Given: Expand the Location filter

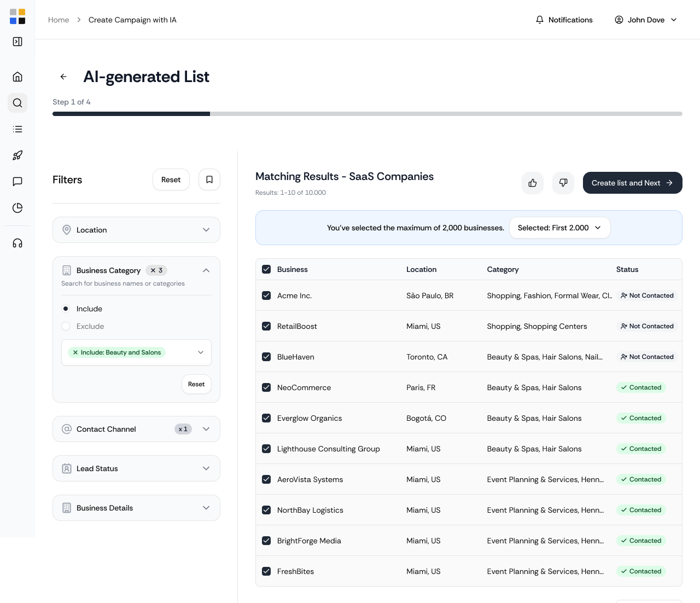Looking at the screenshot, I should click(x=136, y=230).
